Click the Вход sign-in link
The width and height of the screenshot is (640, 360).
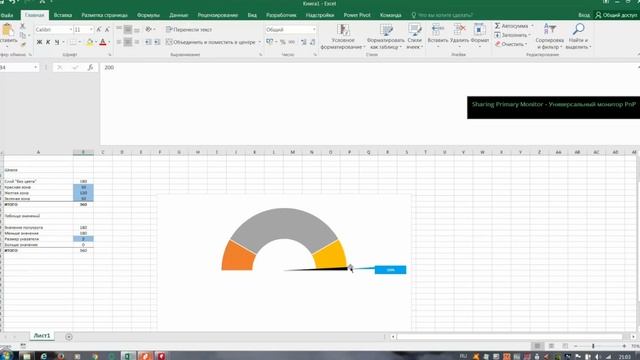584,15
